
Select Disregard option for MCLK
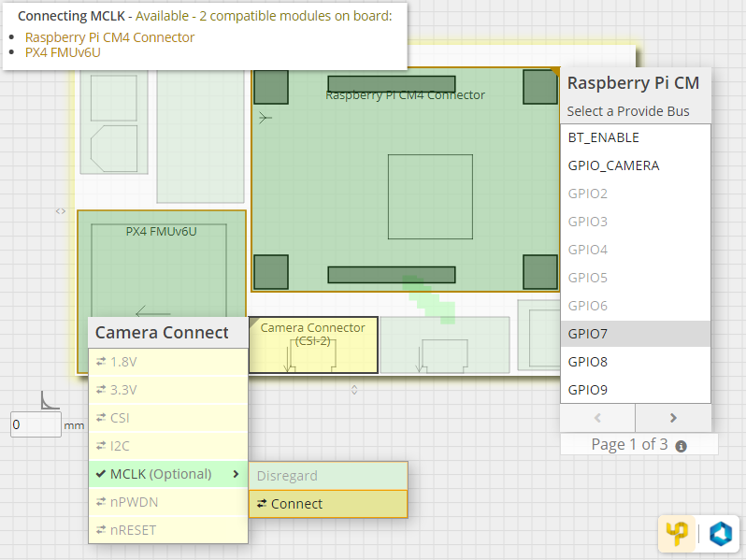tap(328, 476)
